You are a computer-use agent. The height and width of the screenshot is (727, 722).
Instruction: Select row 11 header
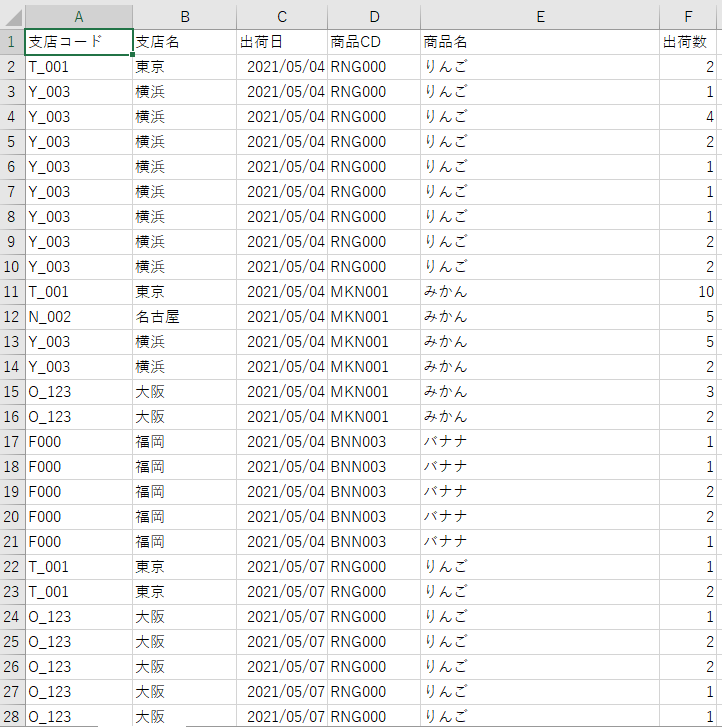[x=12, y=292]
